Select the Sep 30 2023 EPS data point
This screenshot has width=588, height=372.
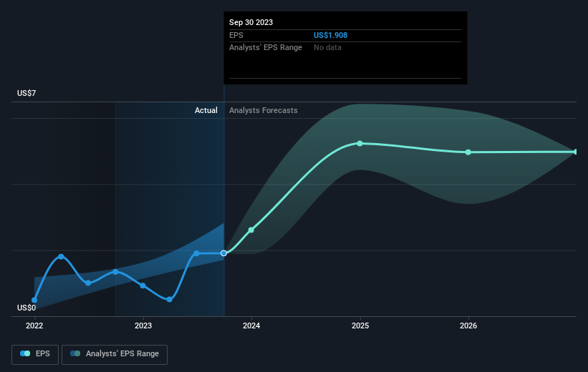tap(224, 253)
